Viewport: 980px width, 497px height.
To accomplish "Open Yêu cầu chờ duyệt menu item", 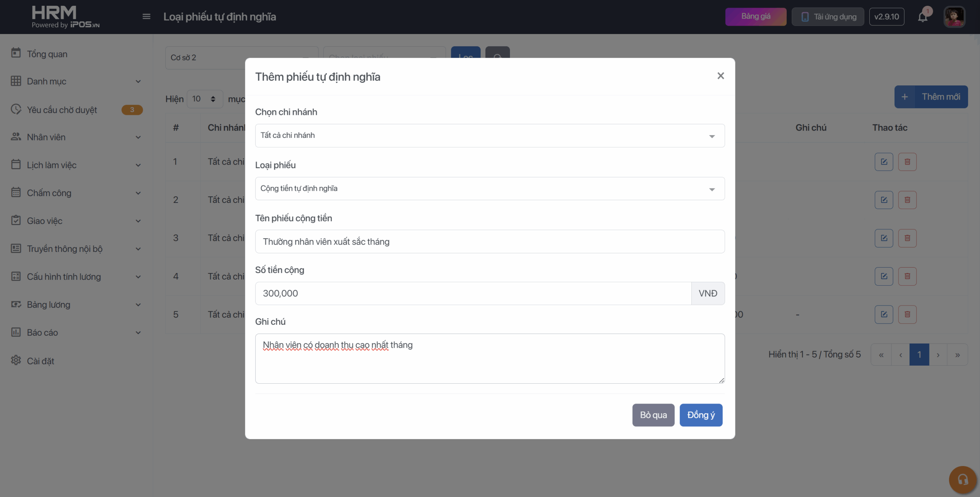I will pos(62,110).
